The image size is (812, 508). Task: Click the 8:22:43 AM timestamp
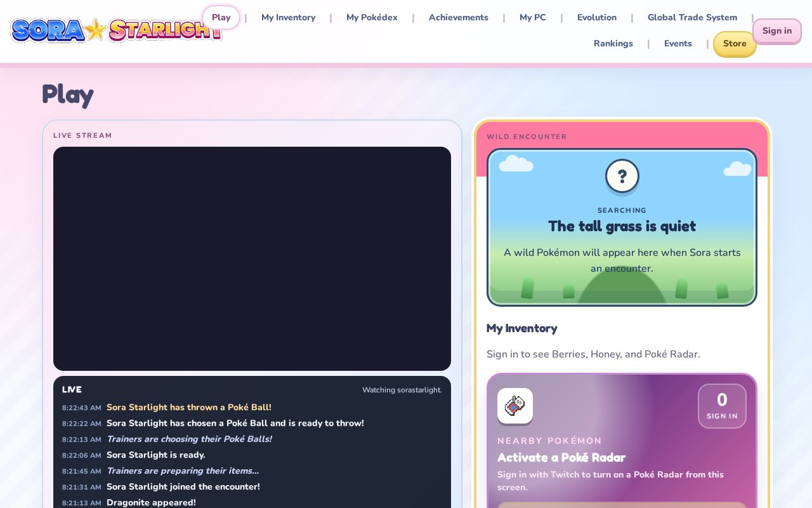coord(82,408)
